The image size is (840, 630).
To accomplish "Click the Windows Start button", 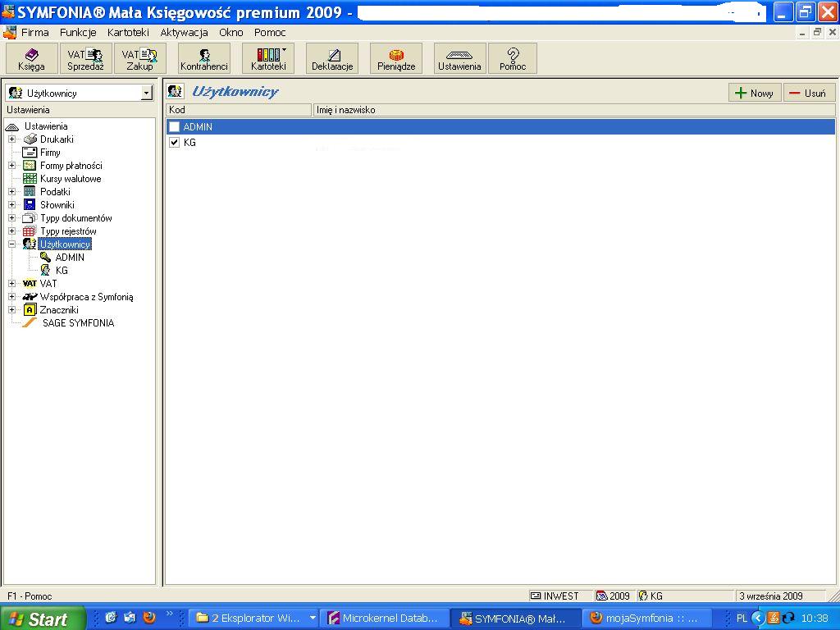I will [41, 619].
